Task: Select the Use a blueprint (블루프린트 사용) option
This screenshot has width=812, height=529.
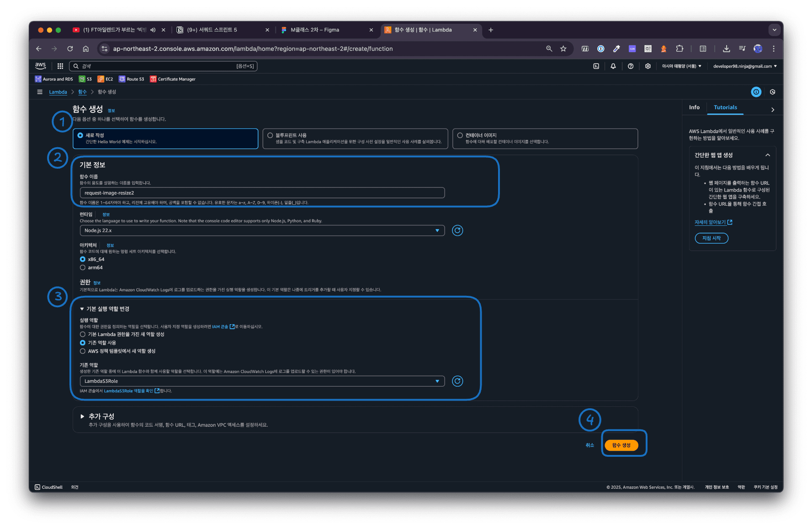Action: click(356, 139)
